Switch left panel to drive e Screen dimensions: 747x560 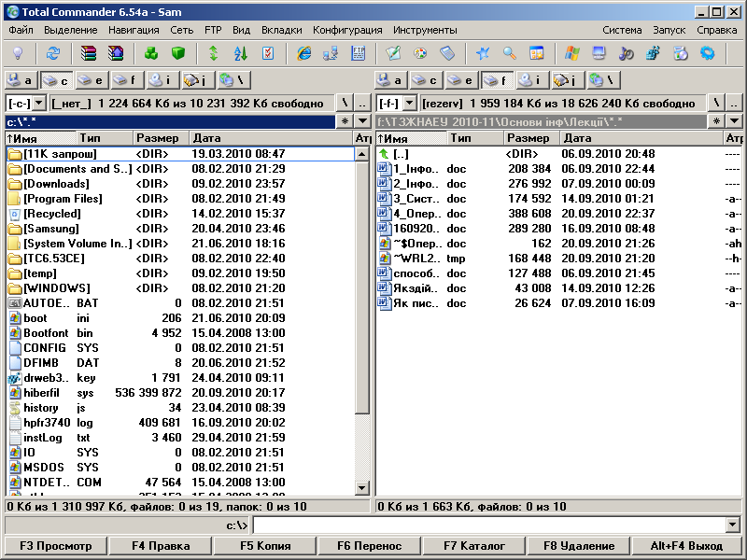point(92,80)
